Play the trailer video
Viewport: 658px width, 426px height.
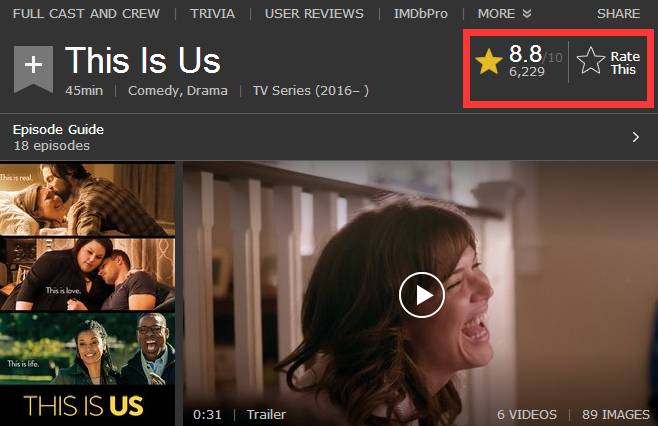click(x=422, y=295)
